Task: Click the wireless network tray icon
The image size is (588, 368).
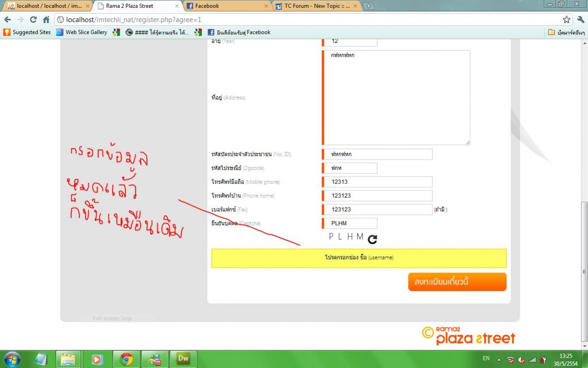Action: [x=510, y=360]
